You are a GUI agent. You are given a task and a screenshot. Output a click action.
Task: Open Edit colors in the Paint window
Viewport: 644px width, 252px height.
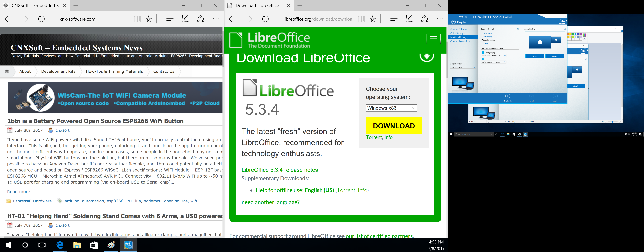pos(584,37)
